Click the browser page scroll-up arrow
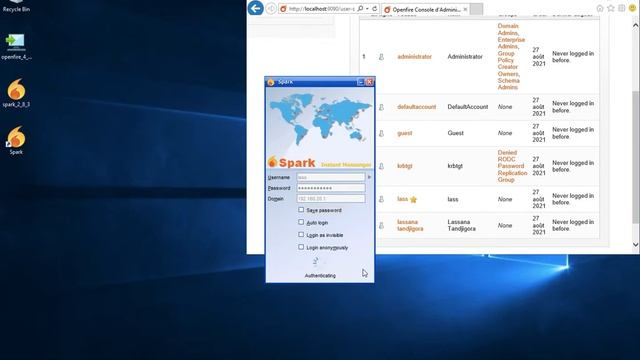Screen dimensions: 640x360 point(636,25)
